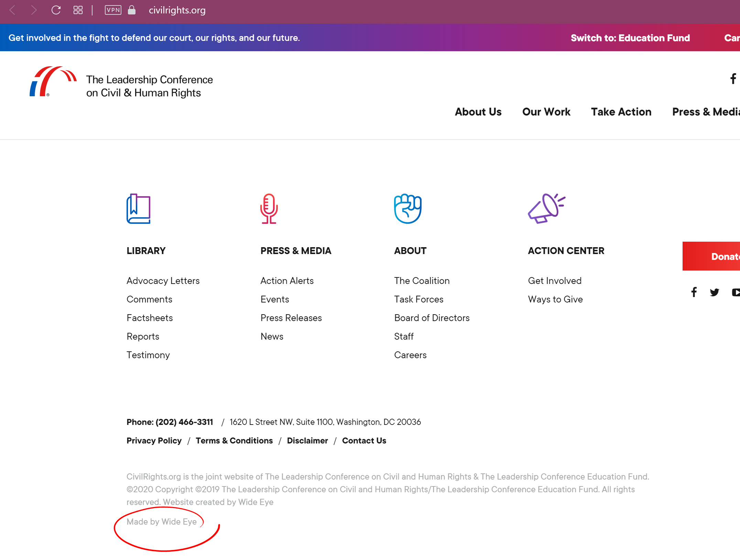Reload the page with refresh icon
Image resolution: width=740 pixels, height=560 pixels.
point(56,10)
